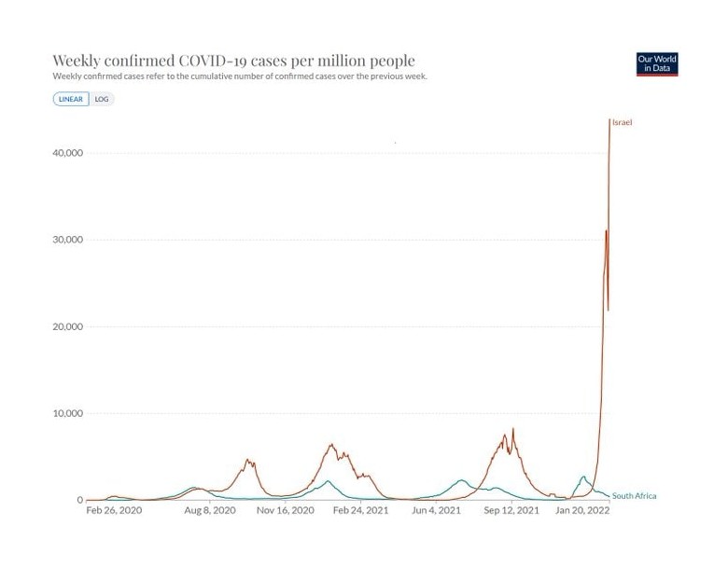
Task: Select the Israel line label
Action: [x=622, y=122]
